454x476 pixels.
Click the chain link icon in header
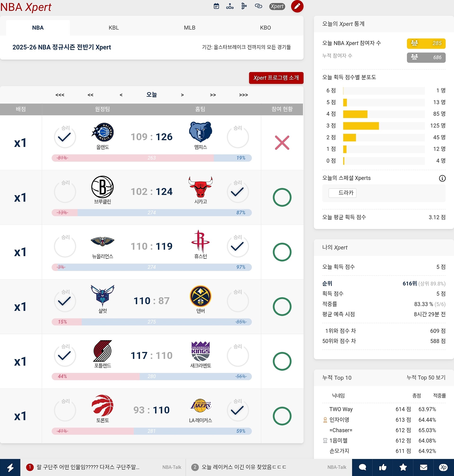click(258, 6)
